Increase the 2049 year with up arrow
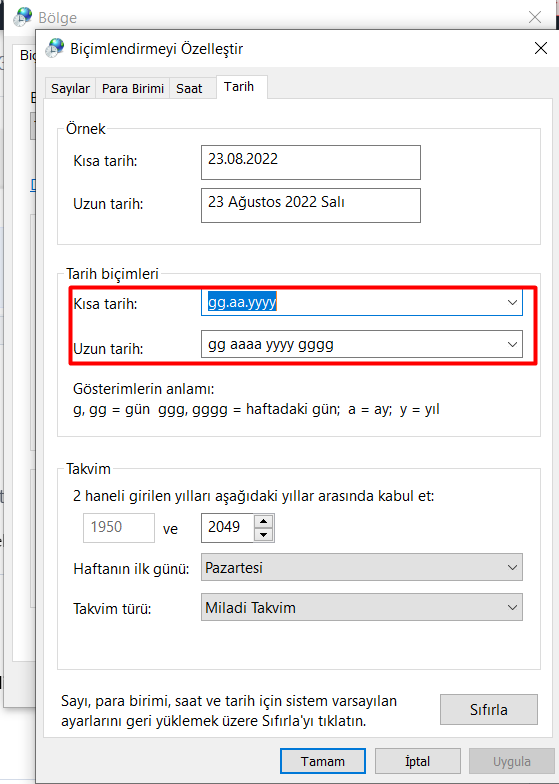 (264, 521)
